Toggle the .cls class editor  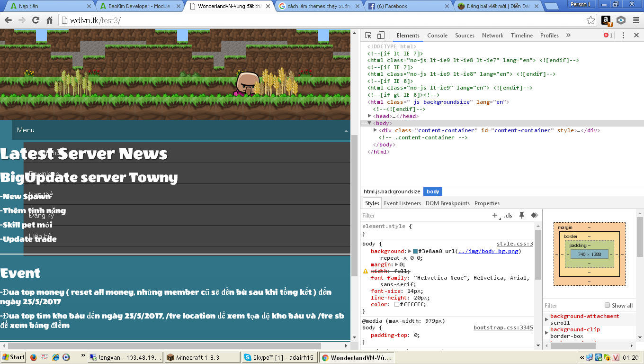tap(508, 216)
